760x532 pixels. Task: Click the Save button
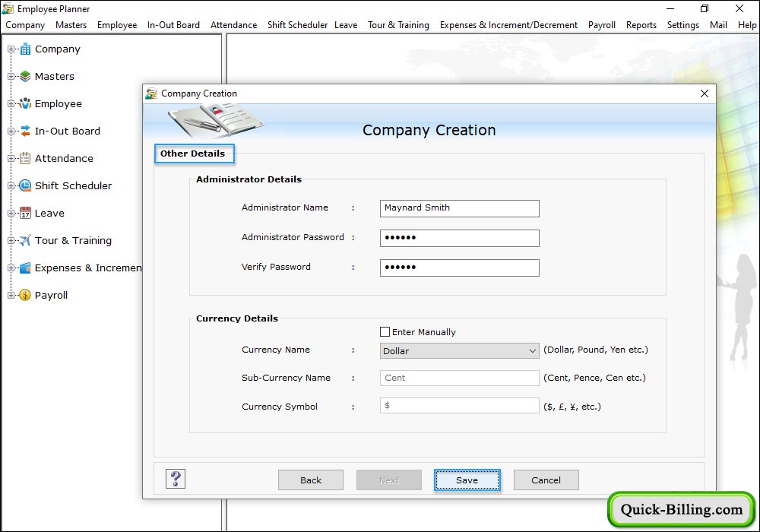[x=467, y=480]
